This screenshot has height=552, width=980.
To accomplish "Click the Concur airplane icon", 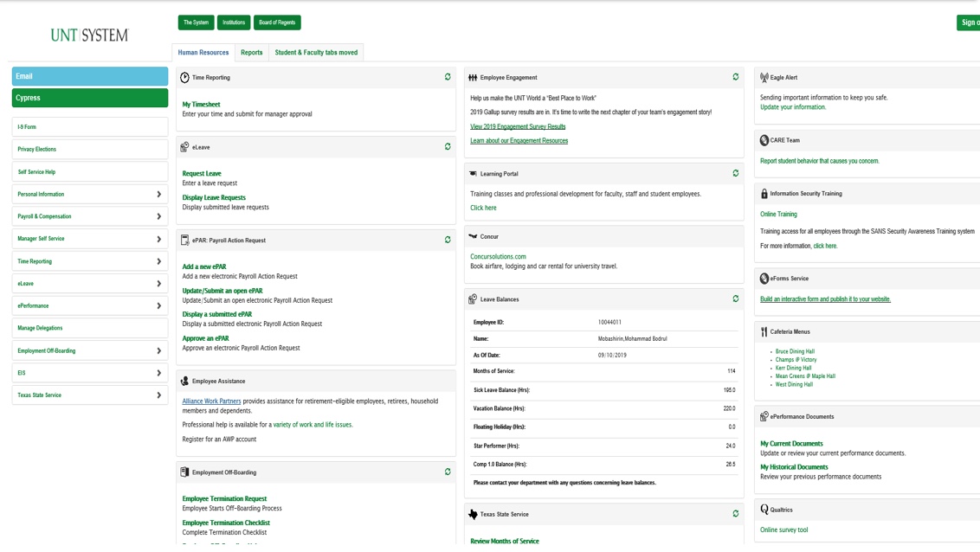I will (473, 236).
